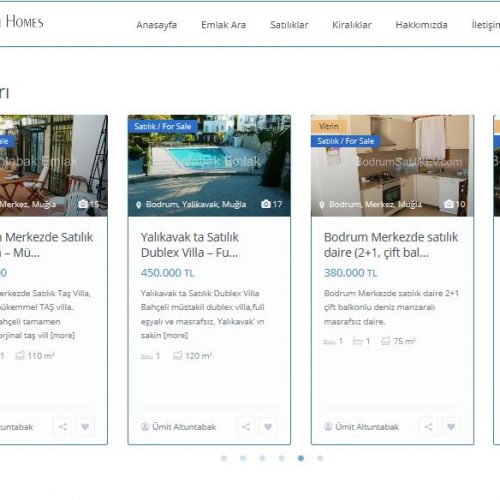Click the location pin on Bodrum Merkez apartment

322,205
